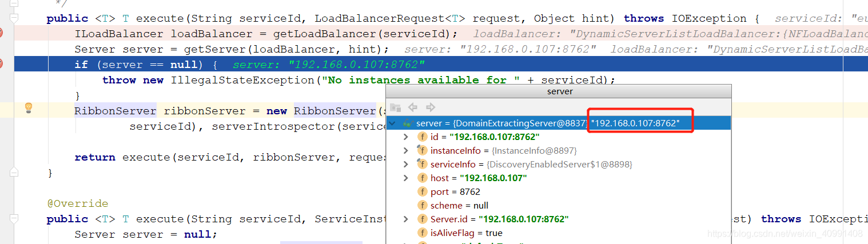Select the id = "192.168.0.107:8762" row

coord(559,137)
